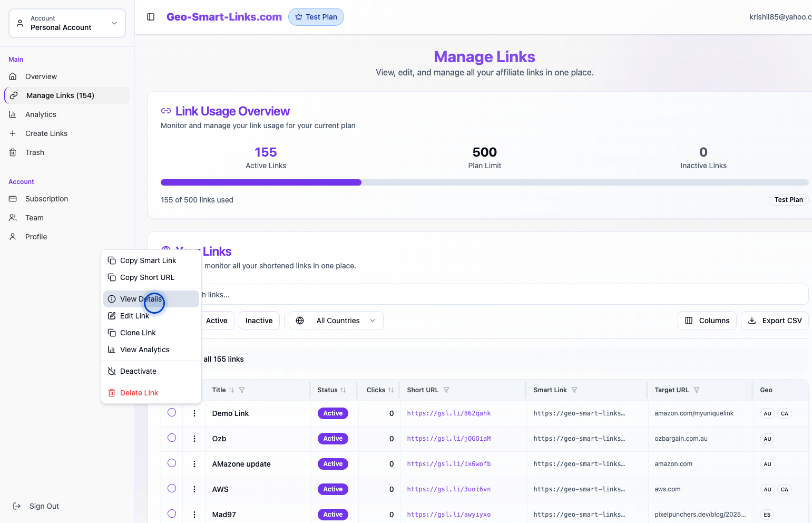
Task: Filter the Short URL column
Action: [x=446, y=390]
